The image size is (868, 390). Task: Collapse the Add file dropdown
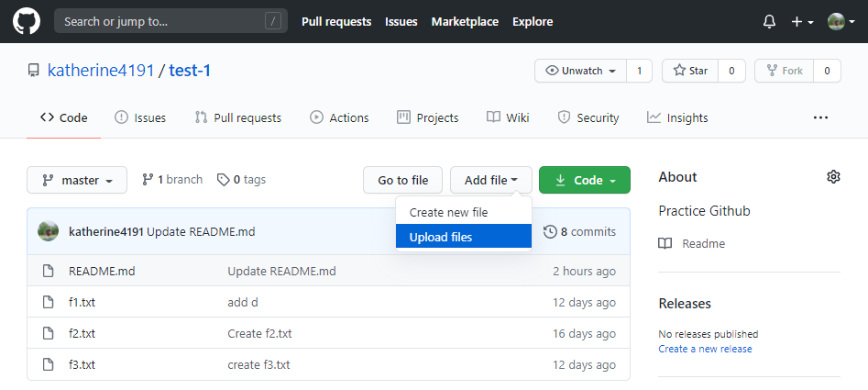(x=491, y=180)
